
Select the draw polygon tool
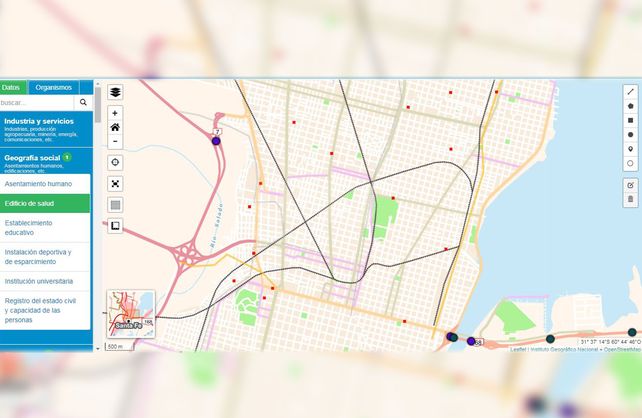631,106
